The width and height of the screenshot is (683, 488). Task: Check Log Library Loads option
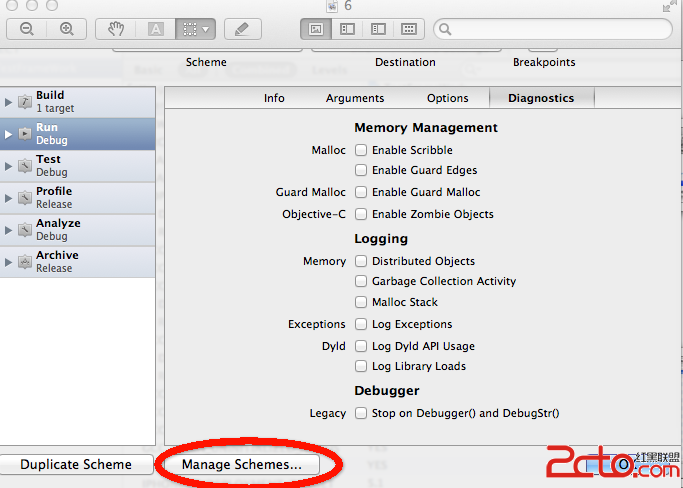tap(361, 366)
